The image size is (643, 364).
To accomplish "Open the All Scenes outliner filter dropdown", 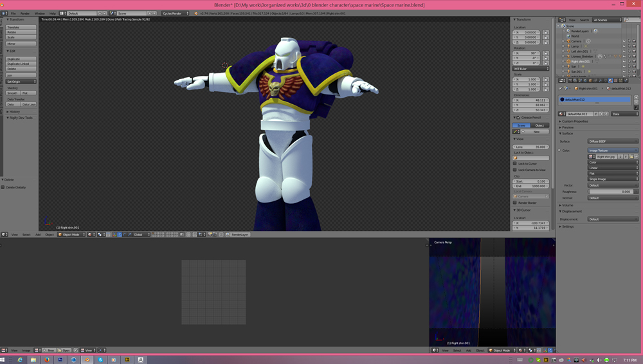I will [x=607, y=20].
